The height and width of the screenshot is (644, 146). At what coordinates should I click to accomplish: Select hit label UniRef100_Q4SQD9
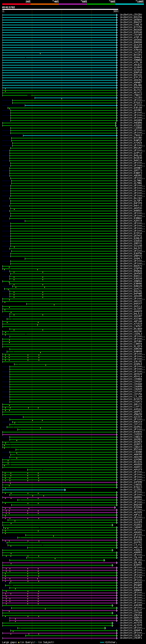point(131,120)
